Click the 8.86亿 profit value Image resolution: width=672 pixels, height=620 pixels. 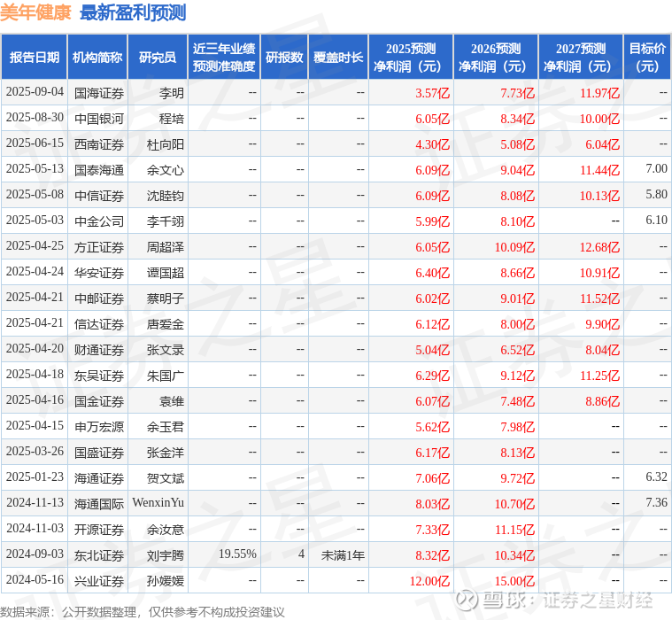point(603,402)
